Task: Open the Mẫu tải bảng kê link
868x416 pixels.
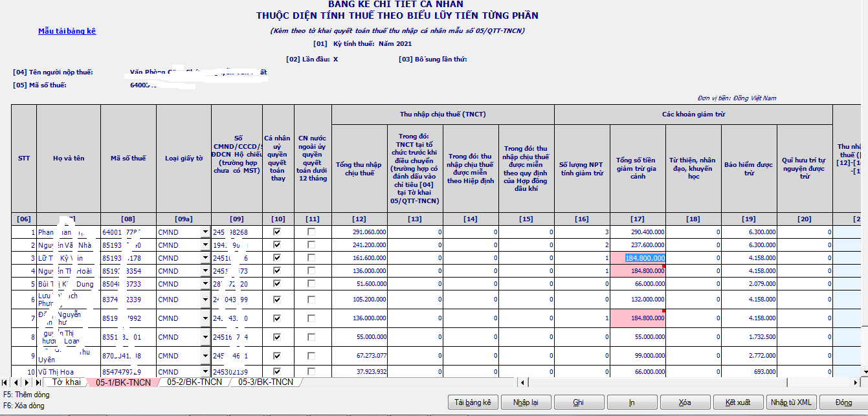Action: (67, 31)
